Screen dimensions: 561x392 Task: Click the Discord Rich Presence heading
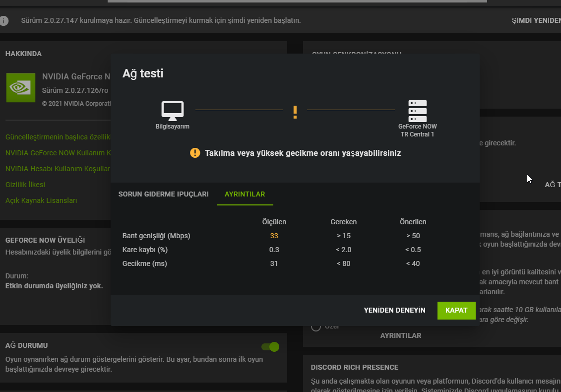355,367
